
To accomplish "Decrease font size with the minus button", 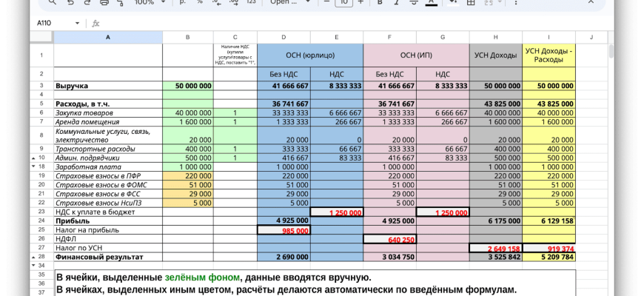I will pyautogui.click(x=326, y=3).
